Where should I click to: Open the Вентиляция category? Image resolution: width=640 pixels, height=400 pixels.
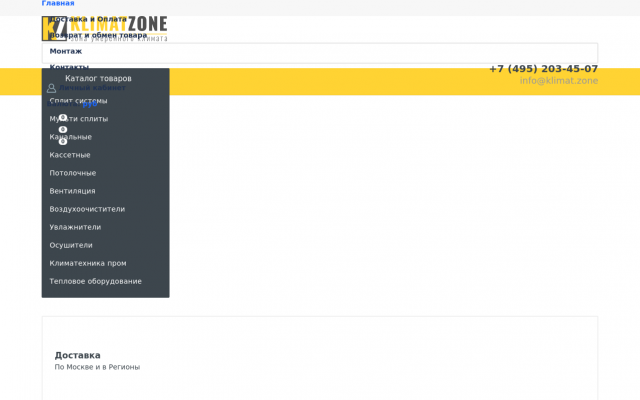pos(72,191)
